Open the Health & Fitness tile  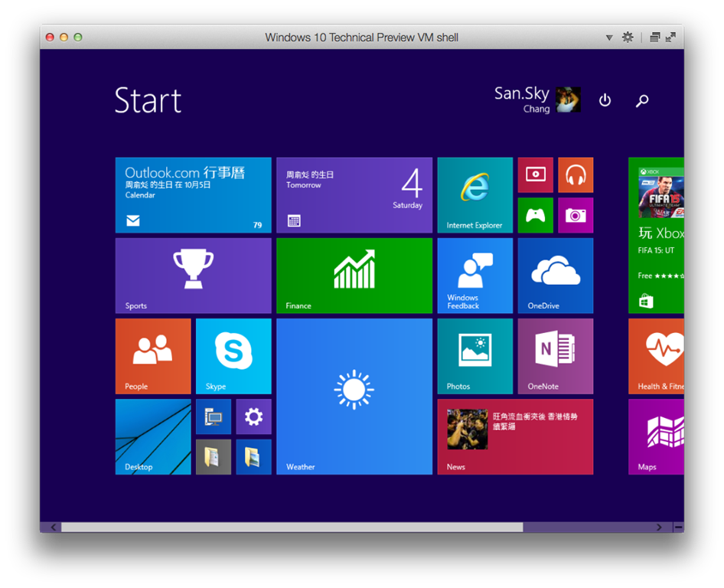click(656, 356)
